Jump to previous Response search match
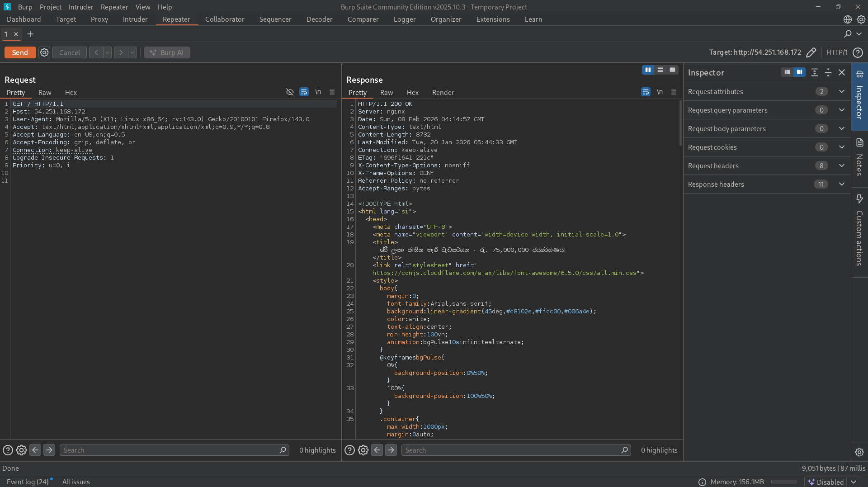 [x=377, y=450]
